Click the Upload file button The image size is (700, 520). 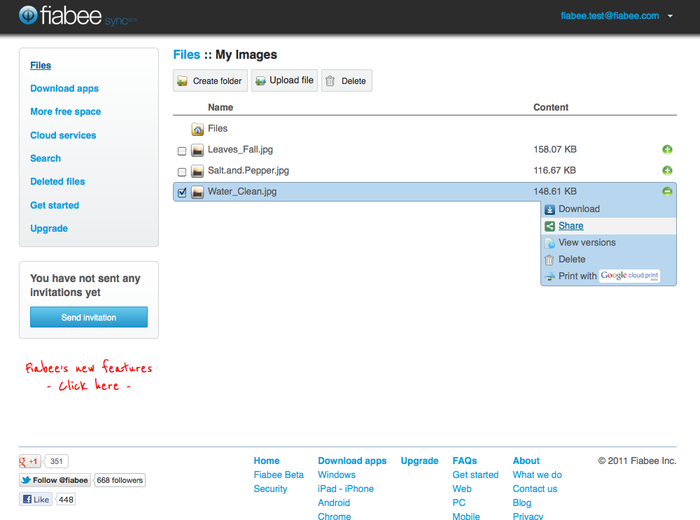point(284,81)
